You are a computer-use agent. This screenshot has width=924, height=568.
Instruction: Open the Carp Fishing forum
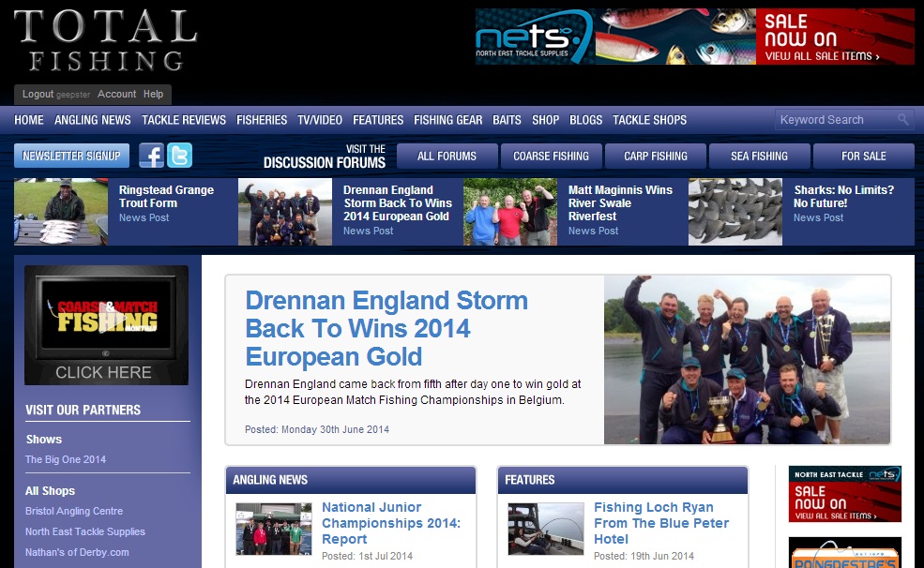click(656, 157)
